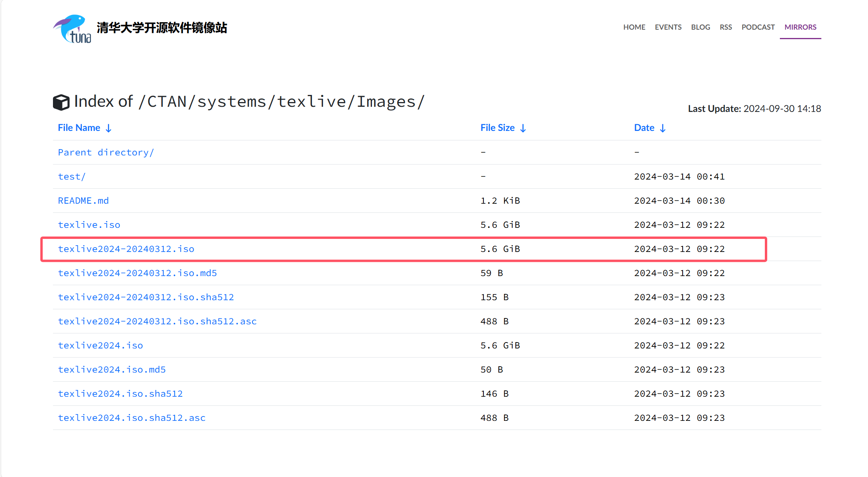Select the MIRRORS nav tab

[x=800, y=27]
